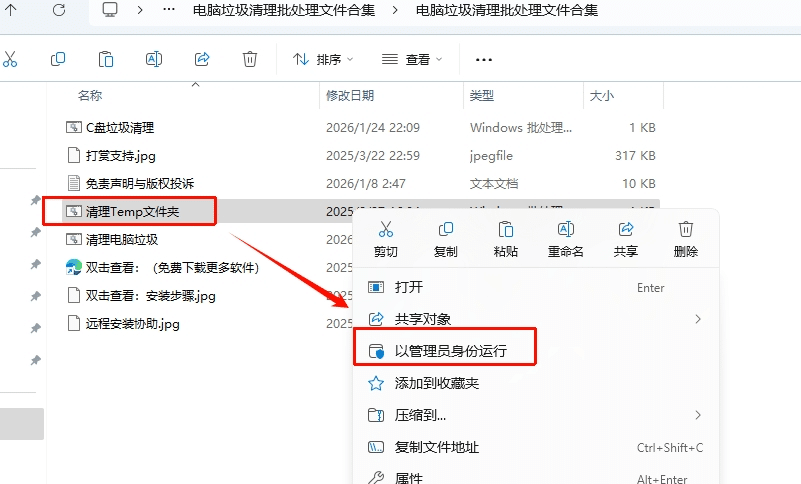Click the Edge icon of 双击查看 免费下载更多软件
This screenshot has width=801, height=484.
(x=74, y=267)
